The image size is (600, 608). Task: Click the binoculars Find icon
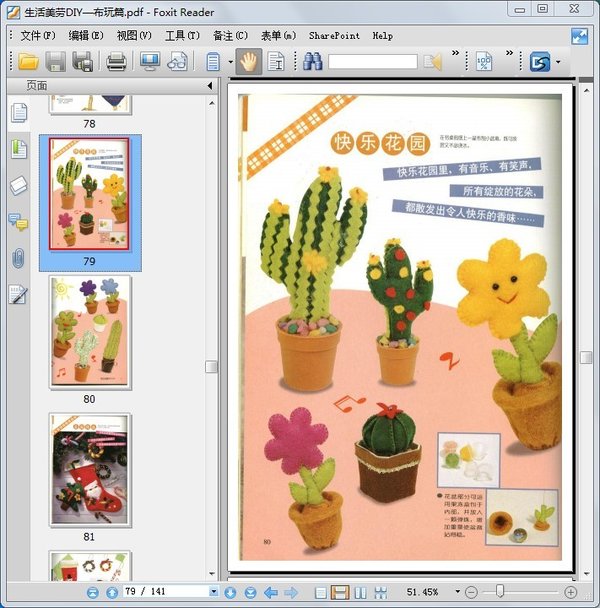(312, 62)
